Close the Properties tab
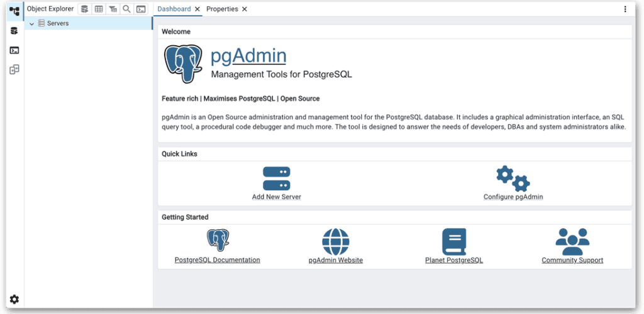The width and height of the screenshot is (644, 314). point(245,9)
